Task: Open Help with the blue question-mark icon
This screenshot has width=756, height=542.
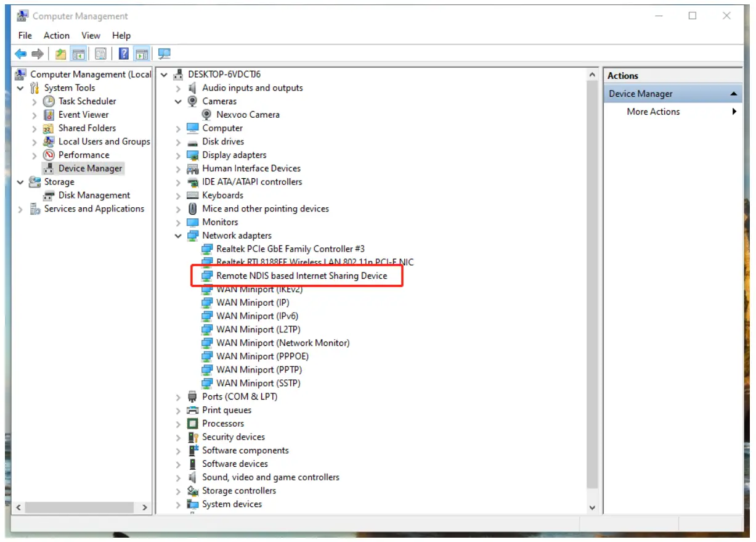Action: pos(124,54)
